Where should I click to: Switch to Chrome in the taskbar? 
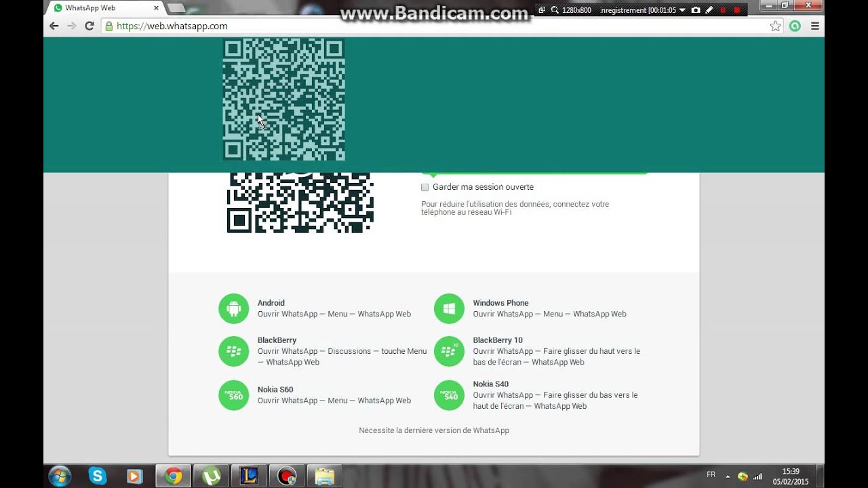[x=173, y=476]
